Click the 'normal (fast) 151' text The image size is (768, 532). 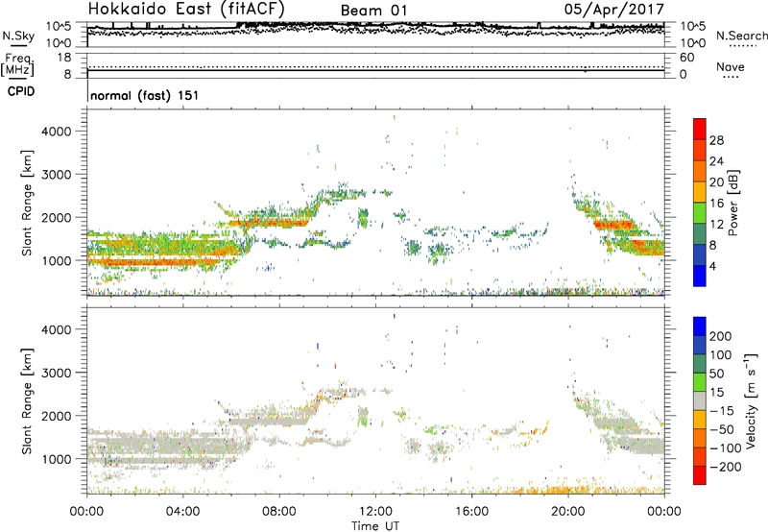tap(145, 95)
